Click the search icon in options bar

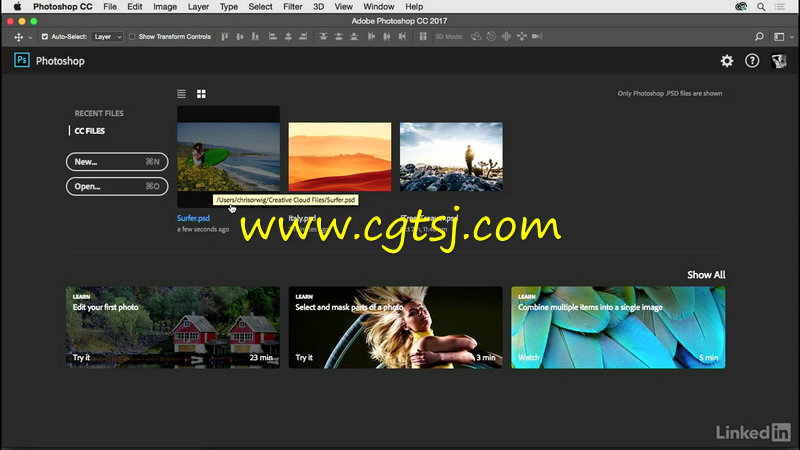(x=759, y=37)
